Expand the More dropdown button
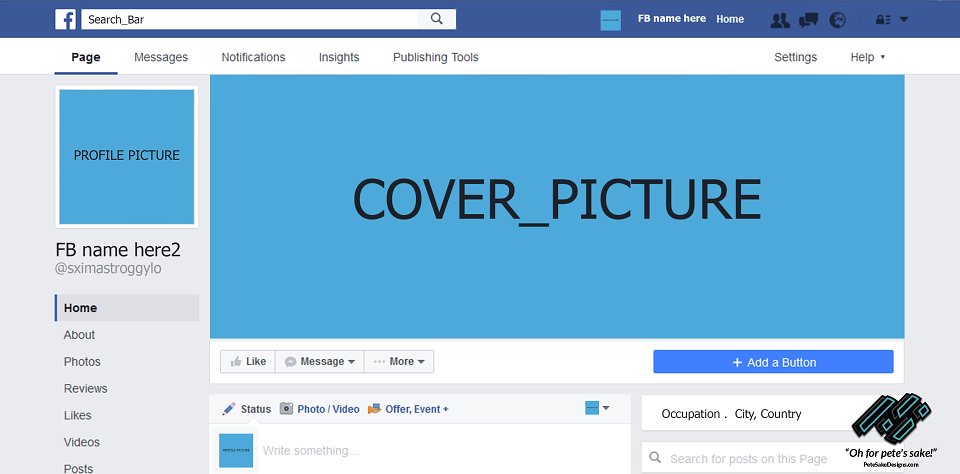The height and width of the screenshot is (474, 960). coord(399,361)
